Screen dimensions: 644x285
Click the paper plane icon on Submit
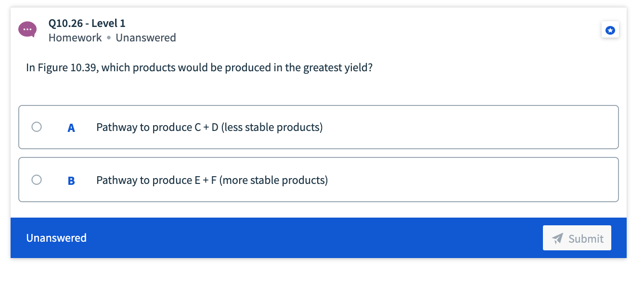(x=557, y=238)
